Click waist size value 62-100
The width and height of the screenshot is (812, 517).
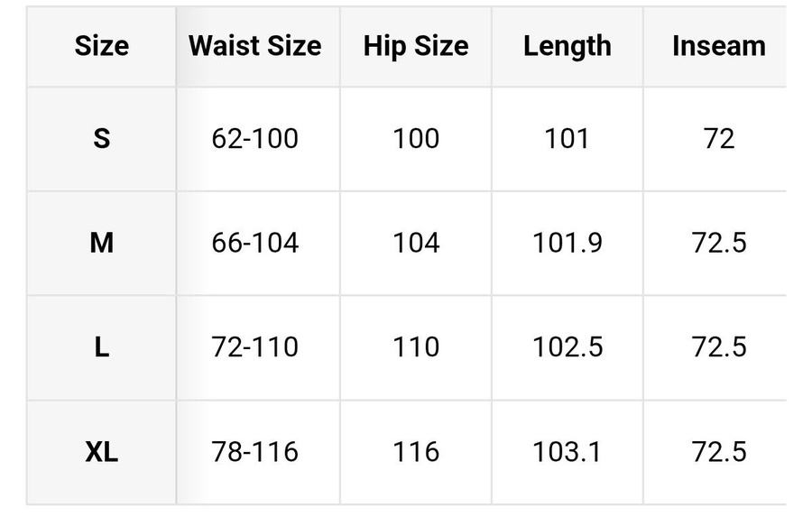click(x=255, y=139)
